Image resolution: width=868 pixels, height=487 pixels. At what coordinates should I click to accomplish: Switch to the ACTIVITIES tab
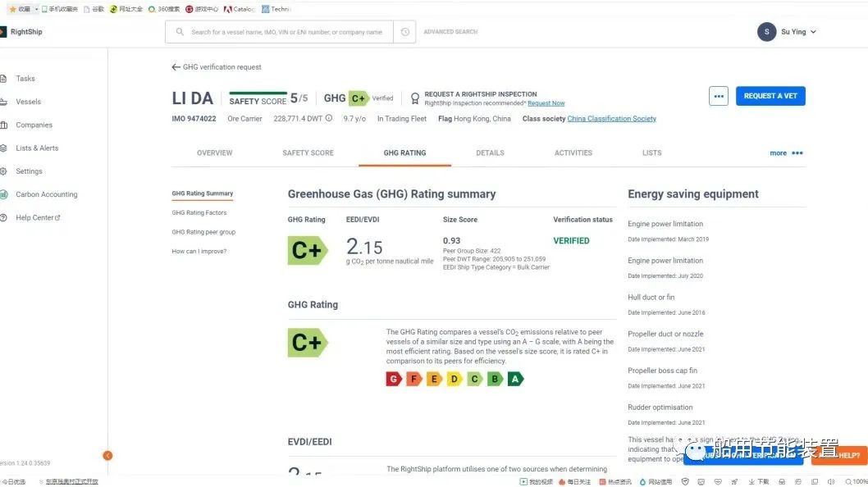(573, 153)
